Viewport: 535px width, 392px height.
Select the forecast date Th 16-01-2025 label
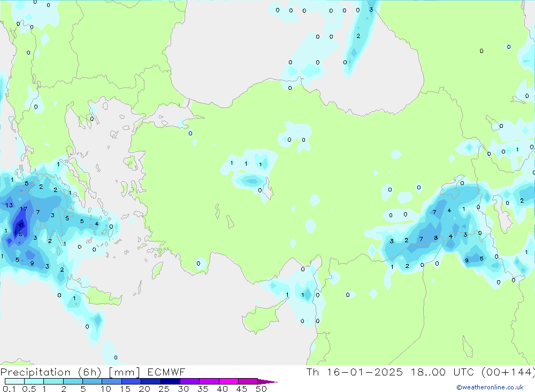coord(353,372)
